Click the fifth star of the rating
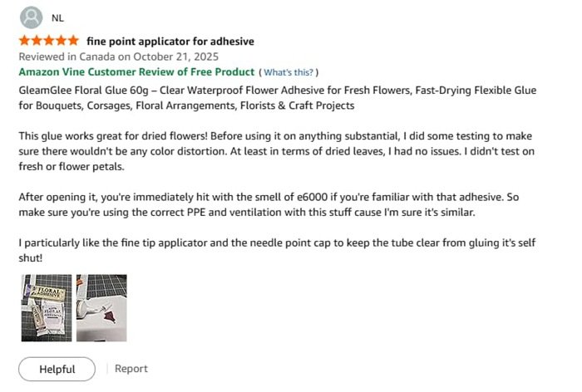 pyautogui.click(x=72, y=41)
